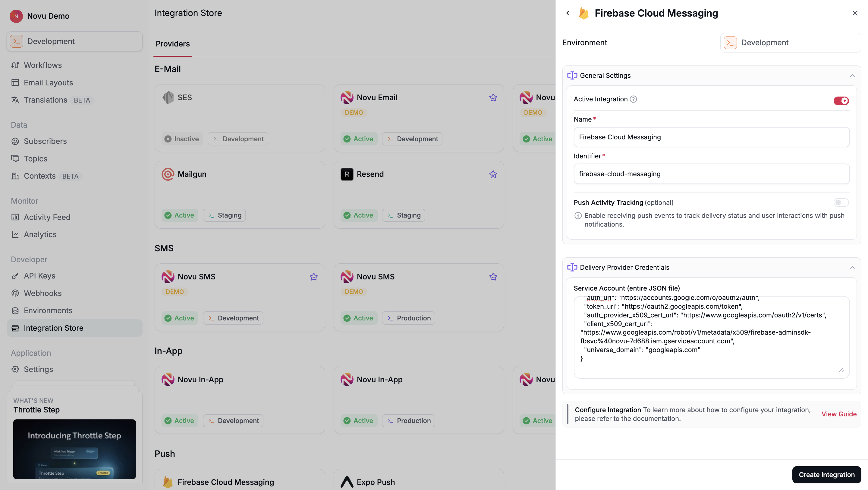Click the help icon beside Active Integration
868x490 pixels.
point(633,99)
